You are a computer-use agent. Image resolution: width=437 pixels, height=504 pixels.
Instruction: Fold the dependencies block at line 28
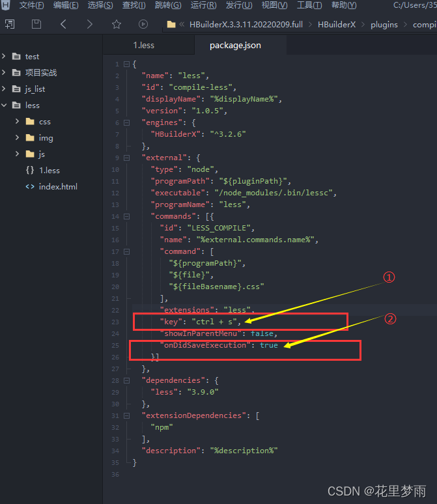click(x=127, y=380)
